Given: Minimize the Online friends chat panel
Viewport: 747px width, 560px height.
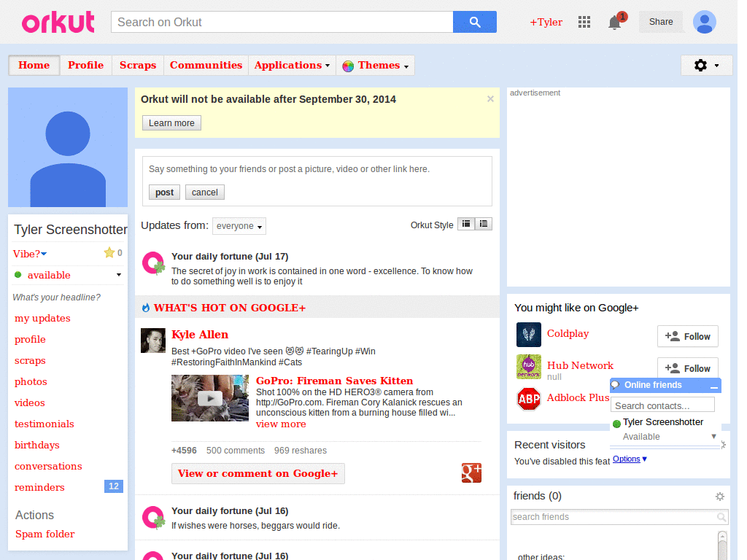Looking at the screenshot, I should [713, 386].
